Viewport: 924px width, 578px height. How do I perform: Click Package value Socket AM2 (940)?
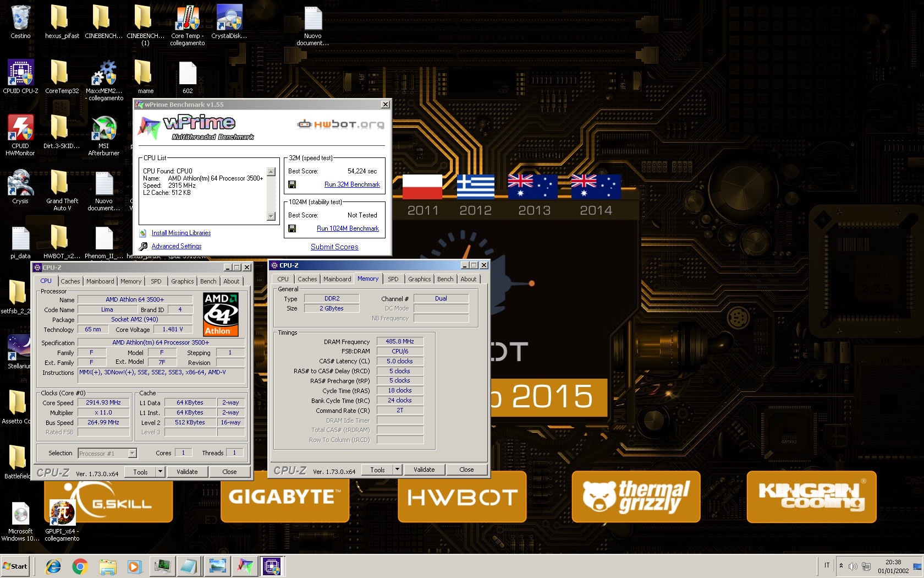(135, 319)
